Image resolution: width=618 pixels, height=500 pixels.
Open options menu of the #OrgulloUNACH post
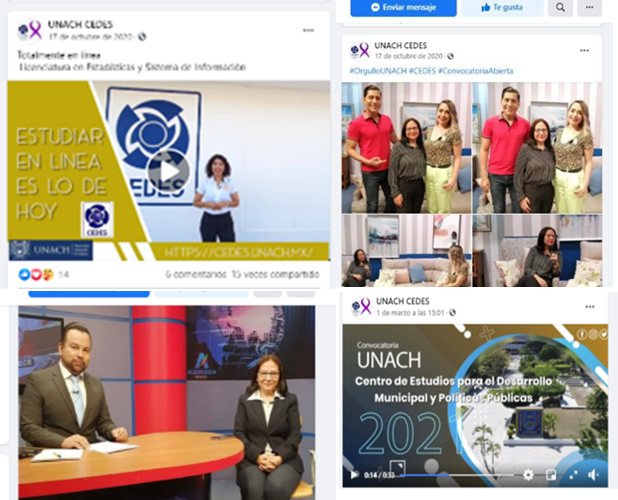(x=584, y=50)
